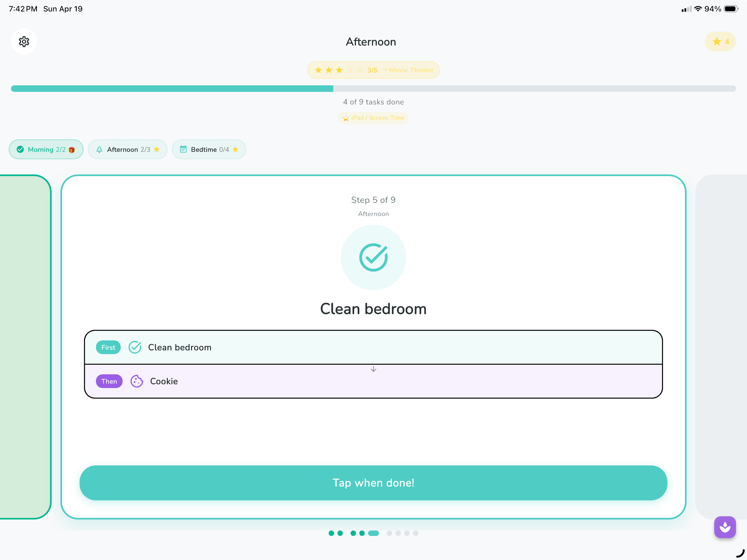Viewport: 747px width, 560px height.
Task: Open the 3/5 Movie Theater reward pill
Action: [x=373, y=70]
